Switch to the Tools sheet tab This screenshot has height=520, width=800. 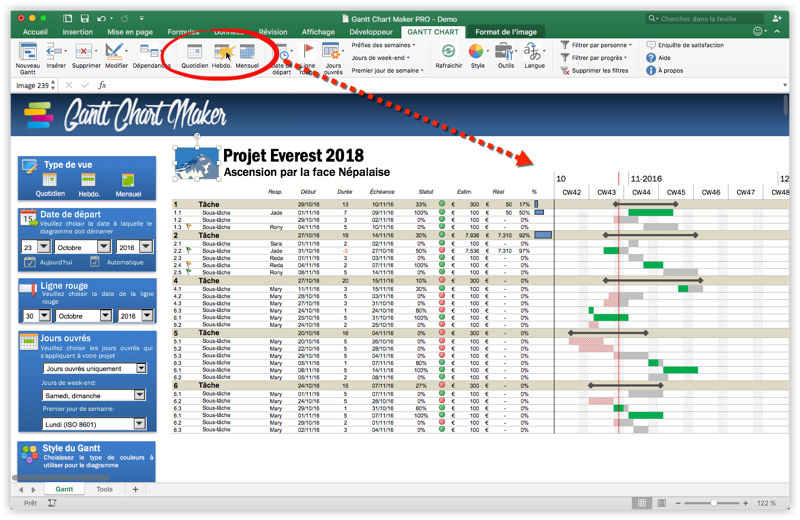point(105,489)
